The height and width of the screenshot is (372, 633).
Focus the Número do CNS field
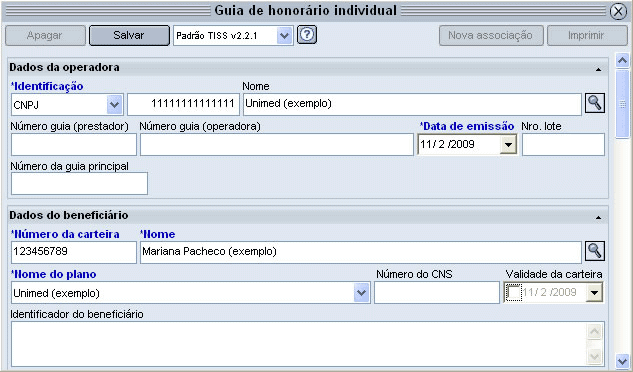click(437, 292)
